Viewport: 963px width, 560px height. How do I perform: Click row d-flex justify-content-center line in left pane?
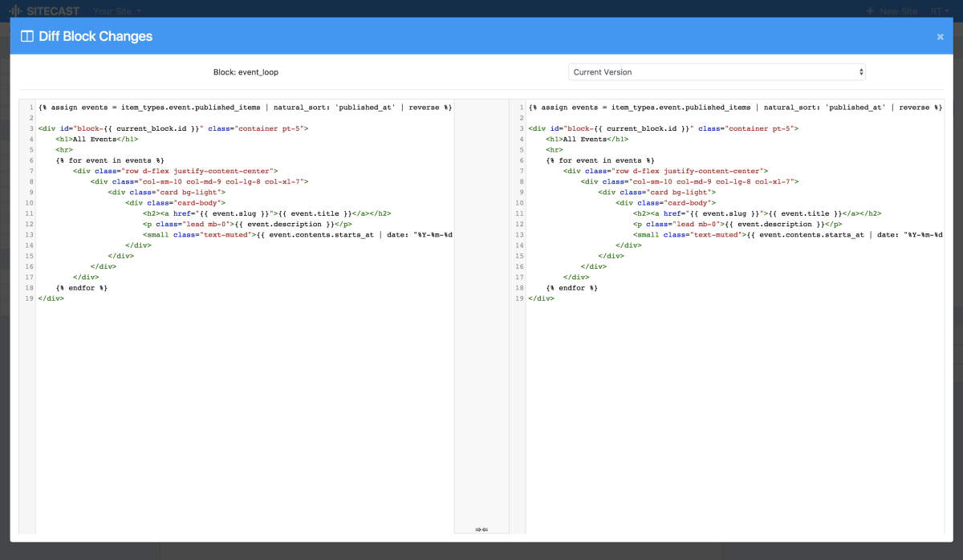click(x=175, y=171)
